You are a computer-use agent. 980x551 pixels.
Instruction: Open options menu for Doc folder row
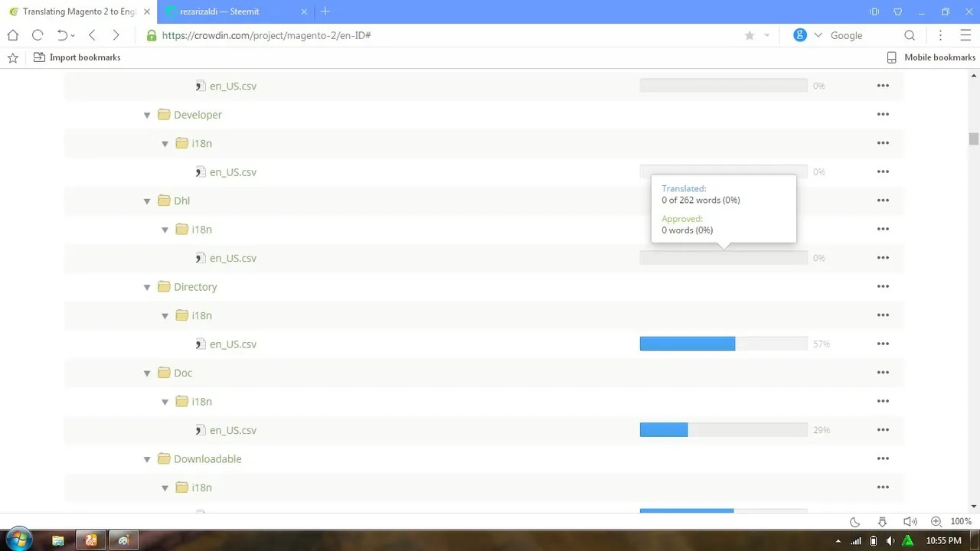[883, 373]
